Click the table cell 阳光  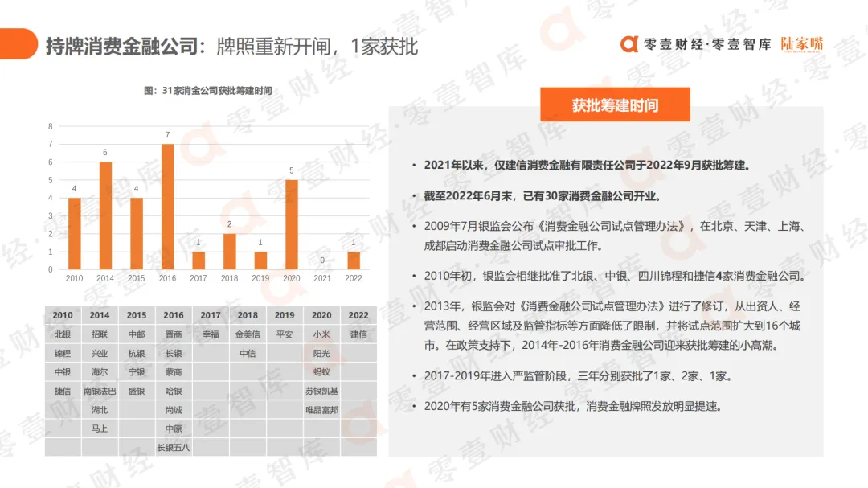pos(321,354)
